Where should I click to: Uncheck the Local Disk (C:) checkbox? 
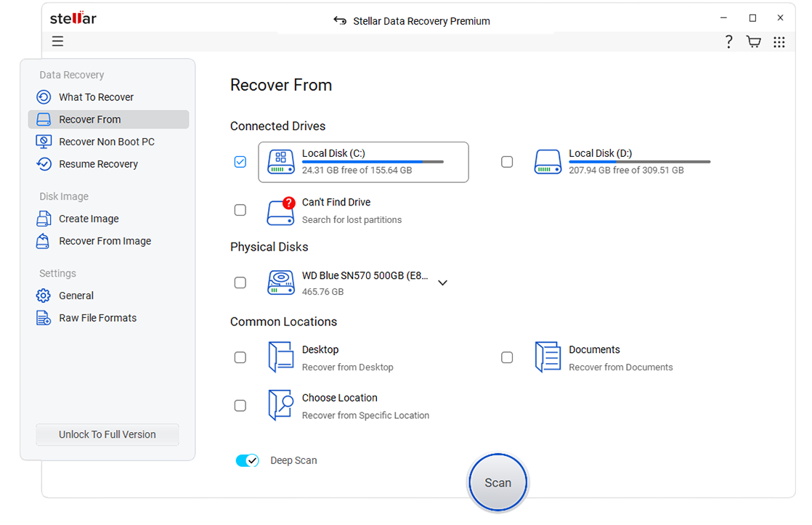(x=240, y=162)
